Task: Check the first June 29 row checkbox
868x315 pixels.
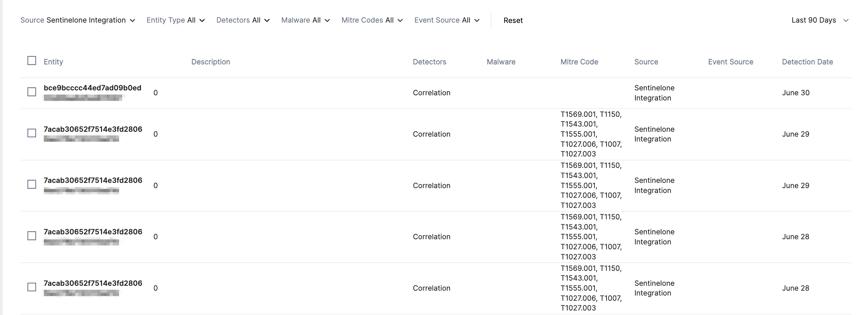Action: [x=32, y=133]
